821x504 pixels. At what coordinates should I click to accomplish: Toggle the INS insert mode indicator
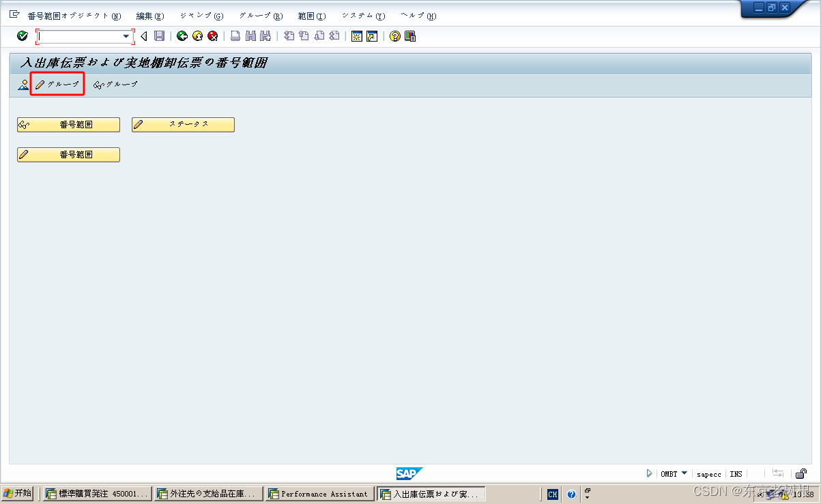(736, 473)
